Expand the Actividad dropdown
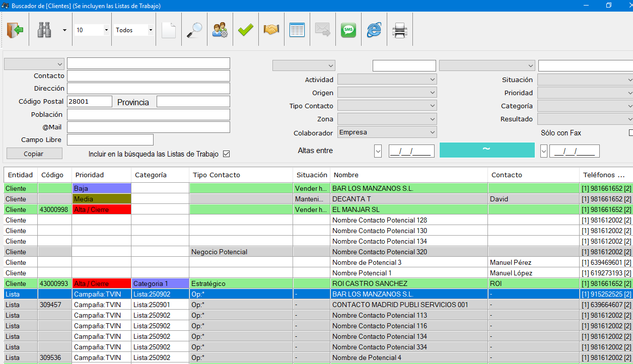The height and width of the screenshot is (364, 633). click(387, 80)
